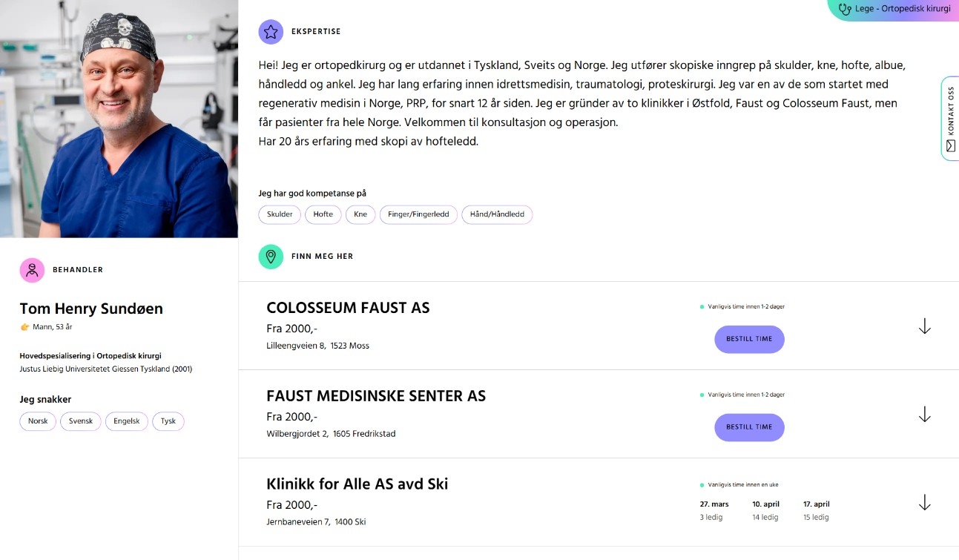Click the photo of Tom Henry Sundøen
Viewport: 959px width, 560px height.
[119, 119]
